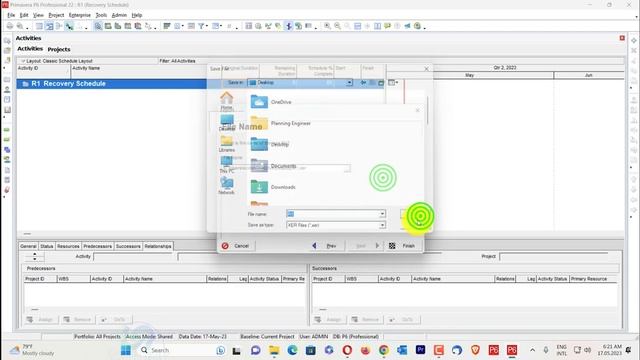Viewport: 640px width, 360px height.
Task: Open Google Chrome from the taskbar
Action: click(384, 350)
